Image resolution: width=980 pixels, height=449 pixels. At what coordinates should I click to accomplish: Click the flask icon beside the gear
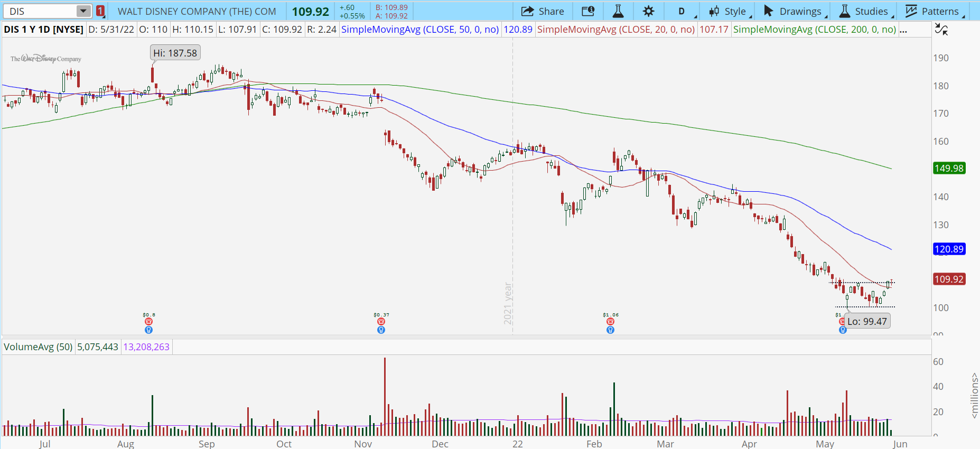[x=618, y=11]
